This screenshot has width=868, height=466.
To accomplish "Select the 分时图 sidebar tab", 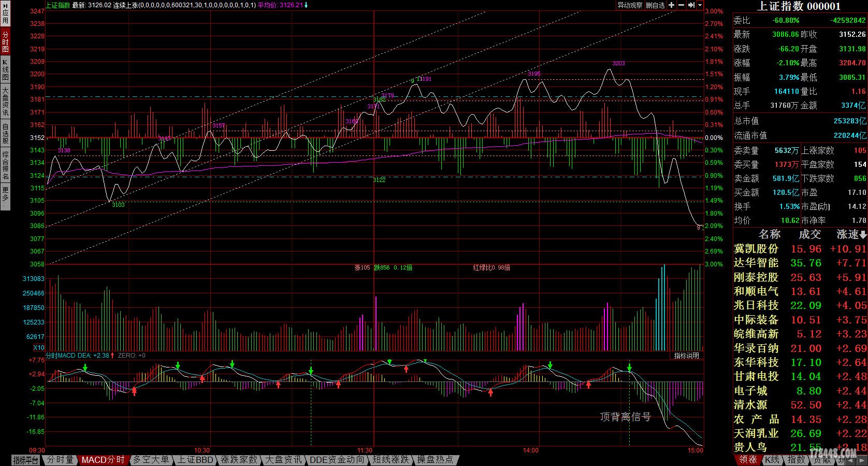I will tap(5, 41).
